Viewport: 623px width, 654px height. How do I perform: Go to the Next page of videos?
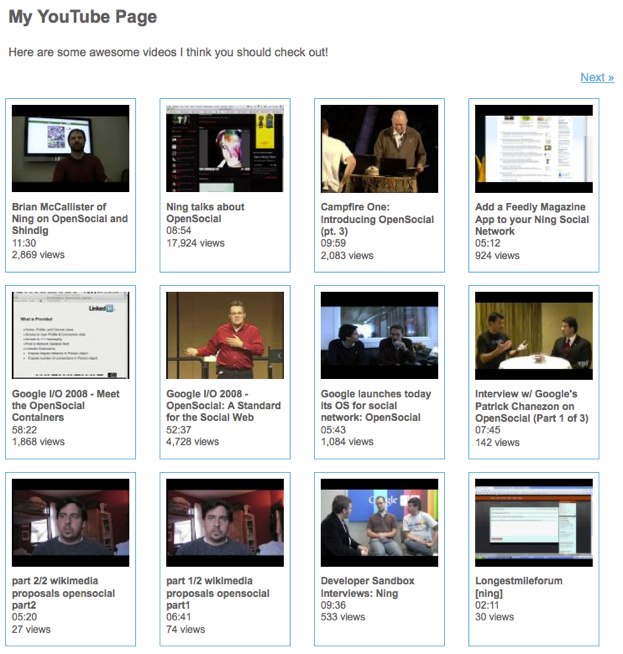[597, 78]
